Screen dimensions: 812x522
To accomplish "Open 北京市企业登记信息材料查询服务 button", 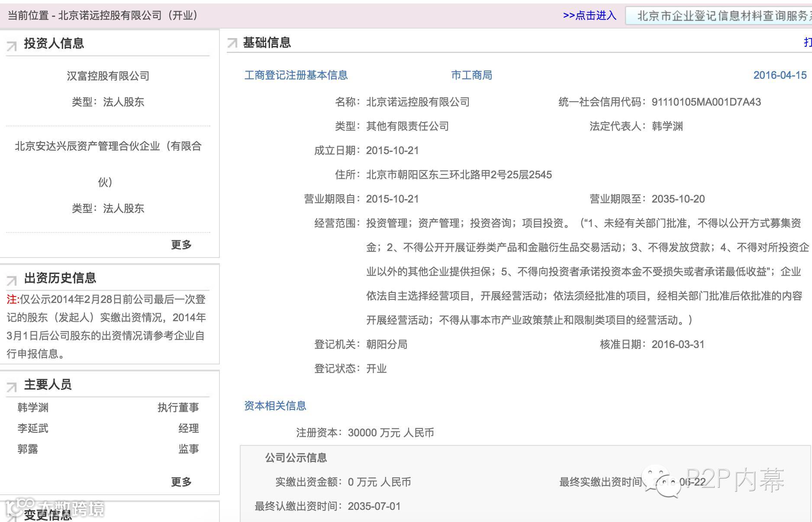I will 719,16.
